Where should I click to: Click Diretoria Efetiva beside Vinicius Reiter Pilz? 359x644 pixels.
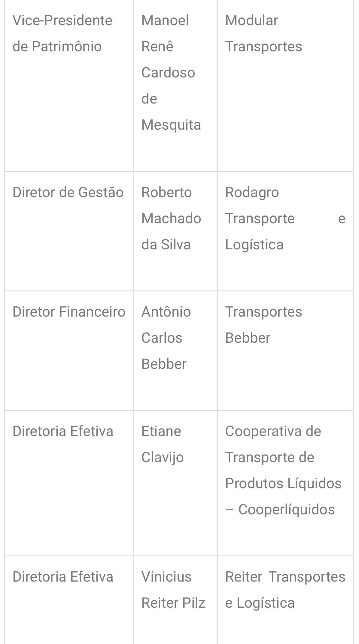(x=63, y=577)
